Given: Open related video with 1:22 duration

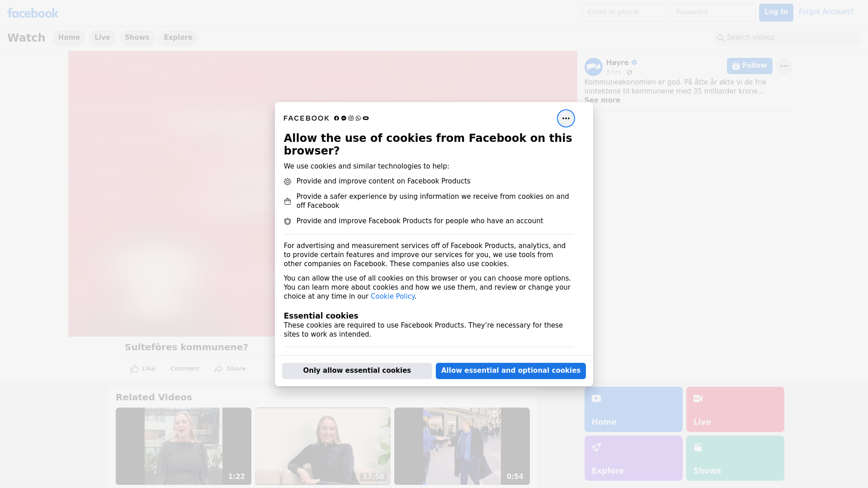Looking at the screenshot, I should click(184, 446).
